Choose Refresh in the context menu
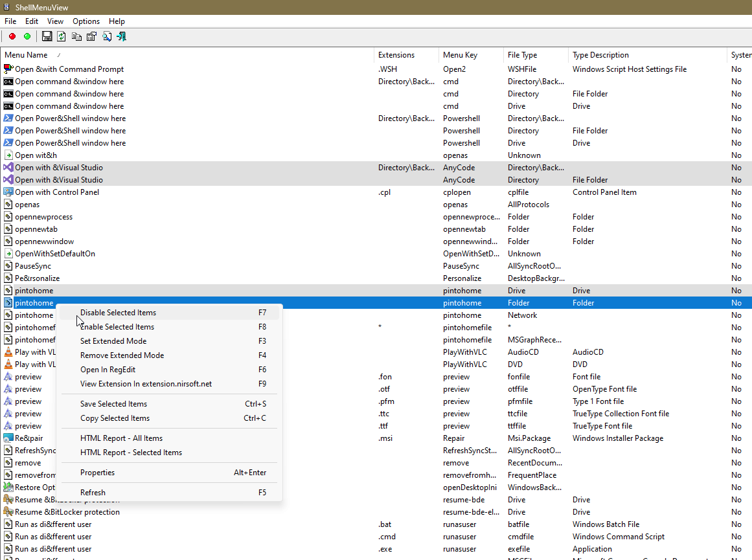The width and height of the screenshot is (752, 560). [169, 493]
